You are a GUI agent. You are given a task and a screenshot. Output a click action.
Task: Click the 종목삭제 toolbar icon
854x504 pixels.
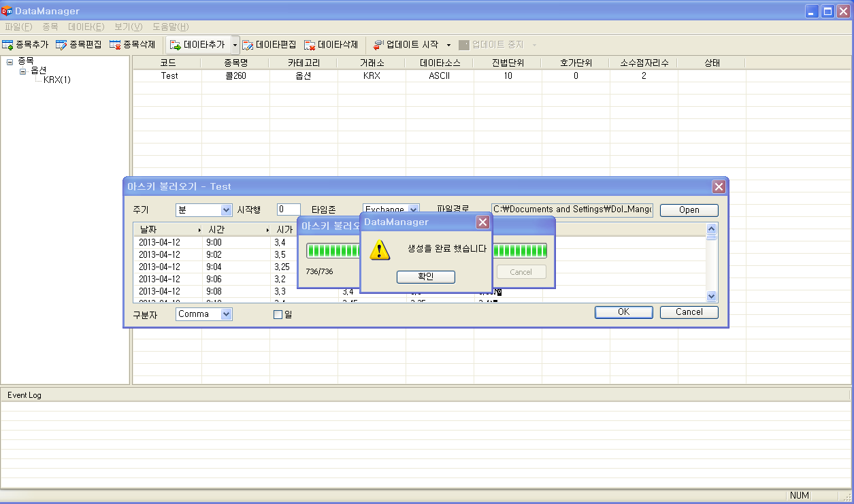(115, 45)
